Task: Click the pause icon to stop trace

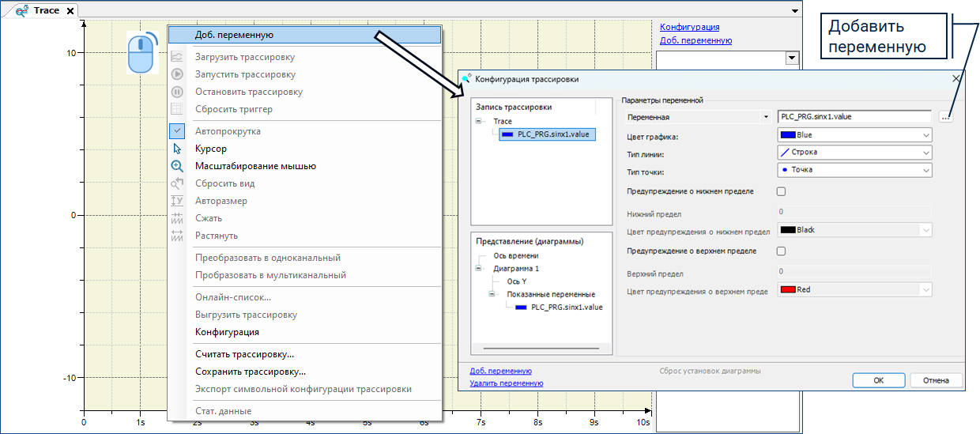Action: point(178,92)
